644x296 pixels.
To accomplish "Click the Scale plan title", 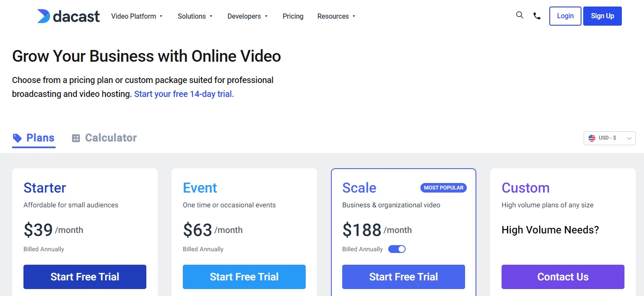I will 359,188.
